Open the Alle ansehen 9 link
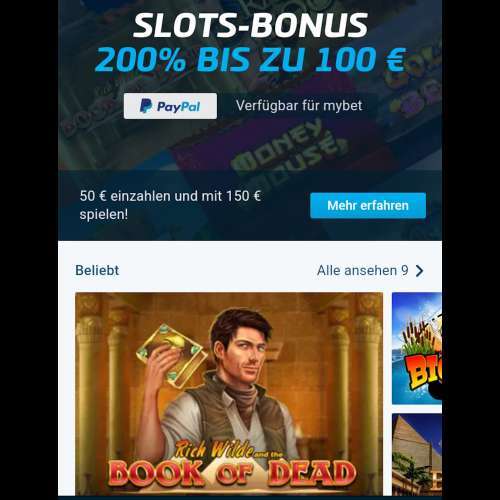Viewport: 500px width, 500px height. [370, 270]
